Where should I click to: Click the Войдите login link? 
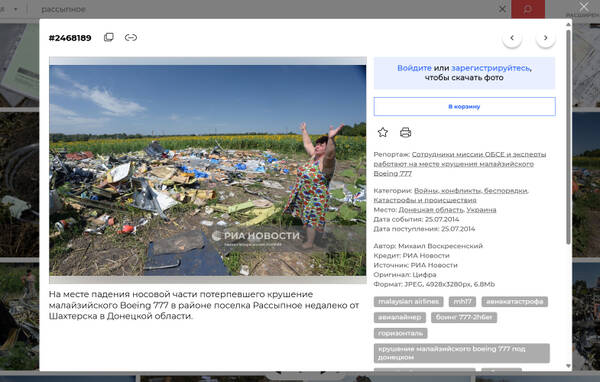pyautogui.click(x=414, y=68)
